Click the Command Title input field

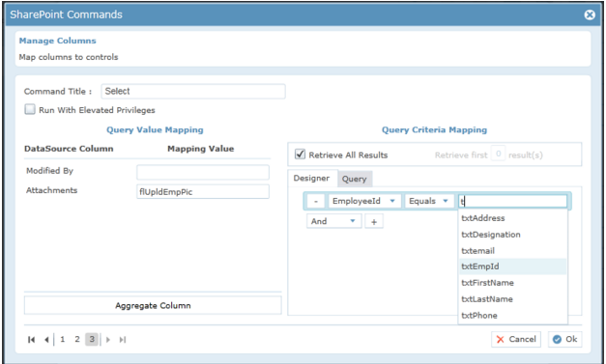point(193,92)
